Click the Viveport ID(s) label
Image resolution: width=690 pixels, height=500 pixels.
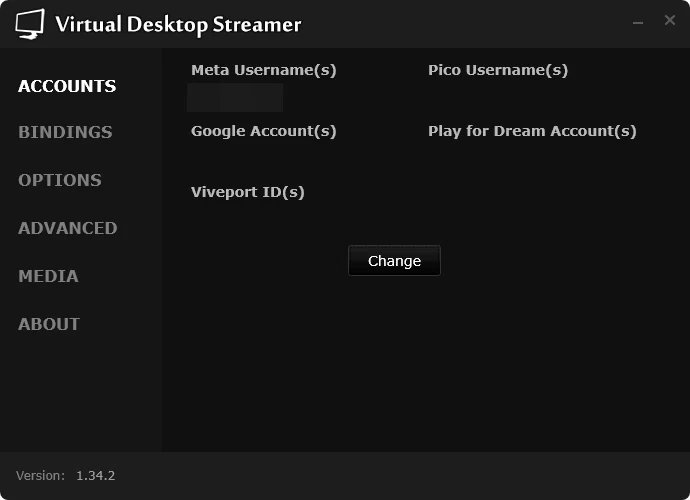tap(248, 192)
